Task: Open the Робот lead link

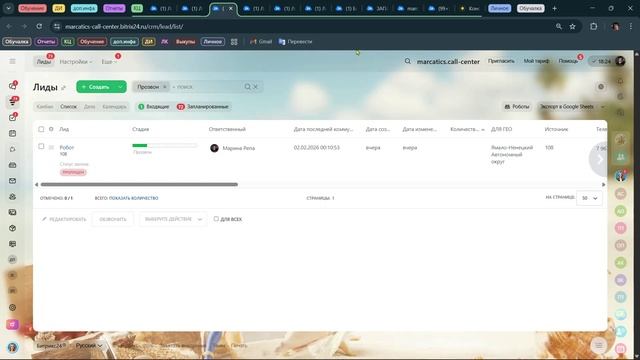Action: click(x=67, y=147)
